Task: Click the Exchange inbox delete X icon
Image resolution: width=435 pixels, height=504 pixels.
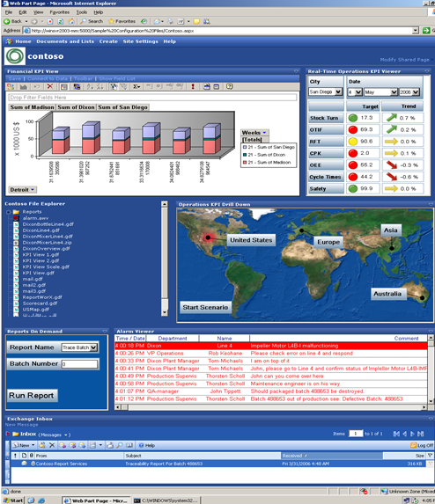Action: tap(52, 445)
